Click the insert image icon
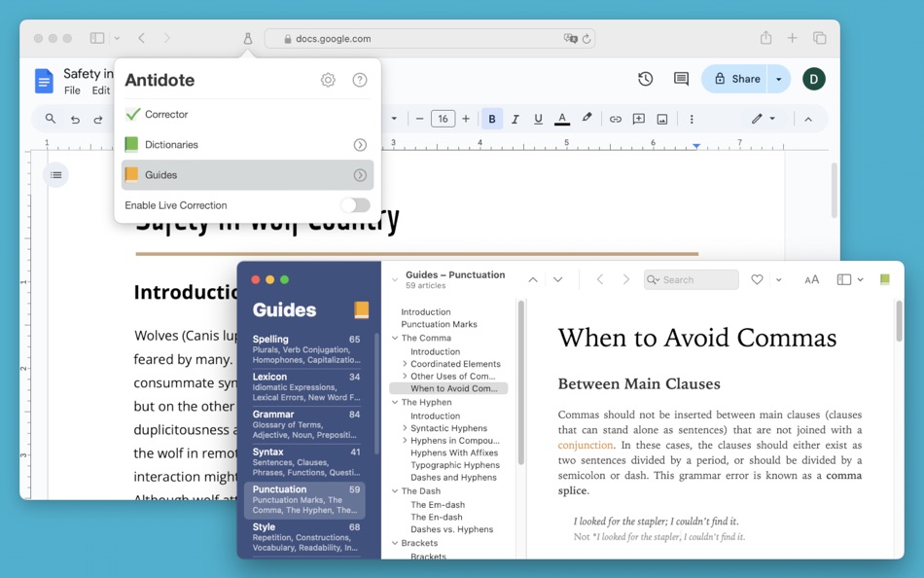The height and width of the screenshot is (578, 924). click(x=662, y=119)
